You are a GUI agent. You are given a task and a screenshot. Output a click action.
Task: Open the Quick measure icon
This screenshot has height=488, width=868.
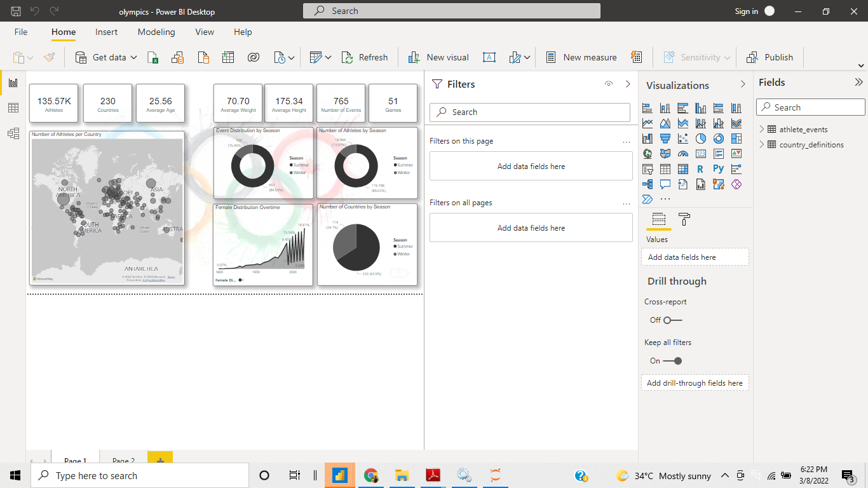[x=636, y=57]
